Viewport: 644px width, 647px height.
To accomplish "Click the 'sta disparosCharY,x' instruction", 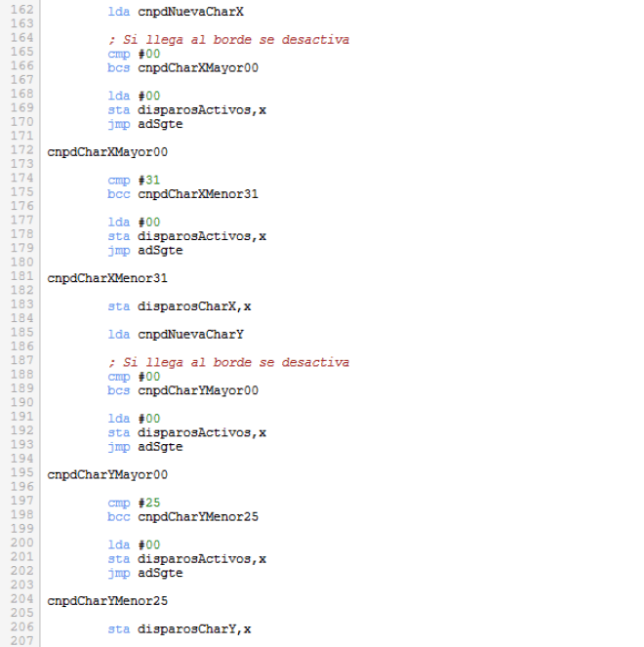I will pyautogui.click(x=180, y=629).
